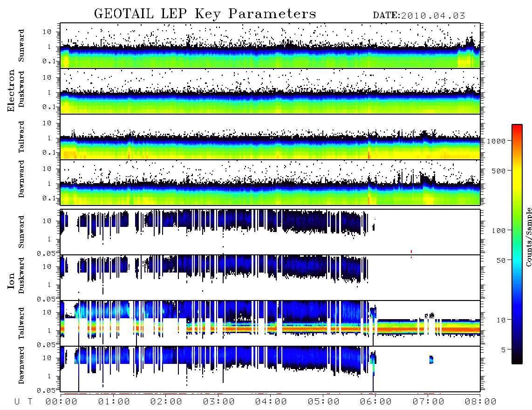Click the Ion Sunward spectrogram panel
The image size is (532, 410).
[x=270, y=232]
